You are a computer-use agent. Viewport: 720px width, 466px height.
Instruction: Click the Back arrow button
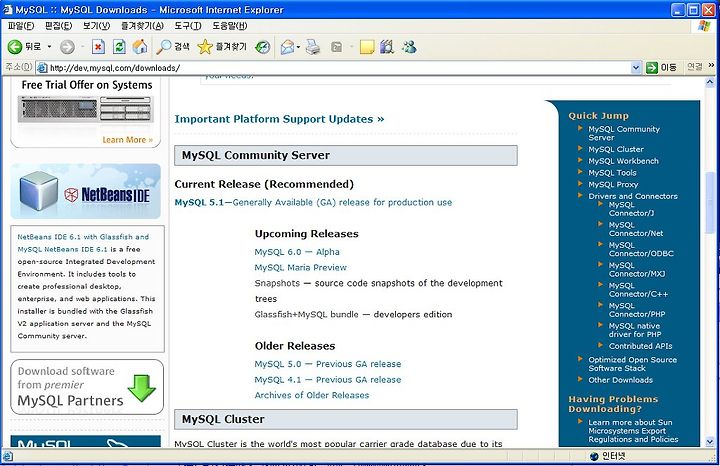[x=15, y=46]
